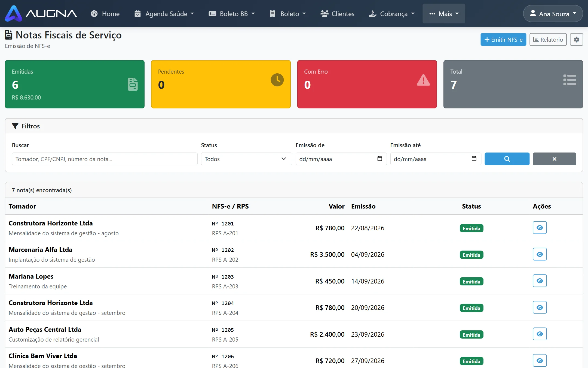588x368 pixels.
Task: Click the Emitir NFS-e button
Action: pos(503,40)
